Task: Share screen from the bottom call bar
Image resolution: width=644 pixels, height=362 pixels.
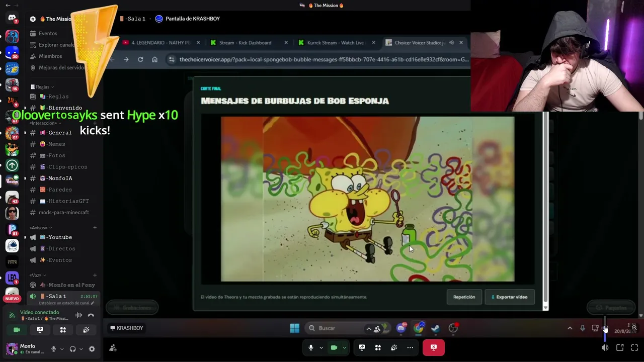Action: click(x=362, y=347)
